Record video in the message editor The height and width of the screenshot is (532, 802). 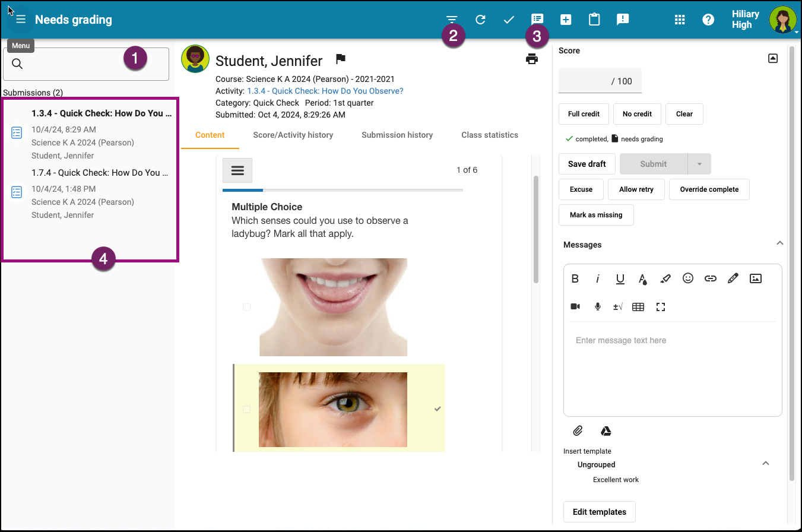575,306
